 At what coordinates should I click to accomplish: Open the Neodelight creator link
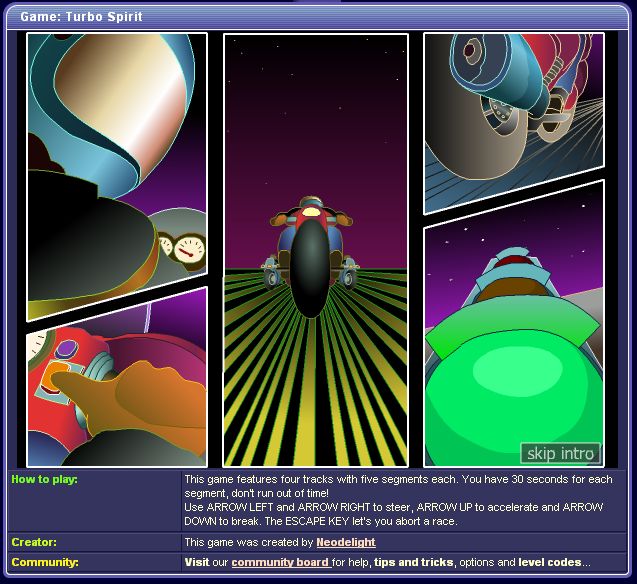(x=346, y=542)
